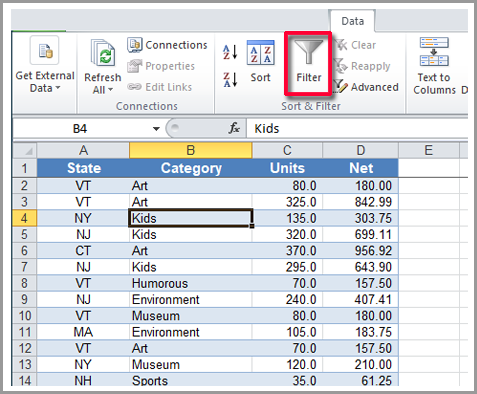Click the cell with 699.11
The image size is (477, 394).
360,235
